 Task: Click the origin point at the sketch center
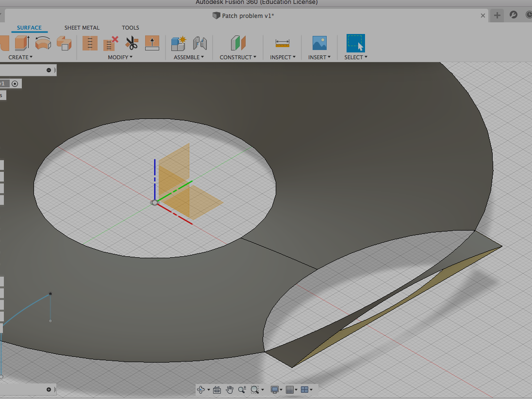point(154,202)
